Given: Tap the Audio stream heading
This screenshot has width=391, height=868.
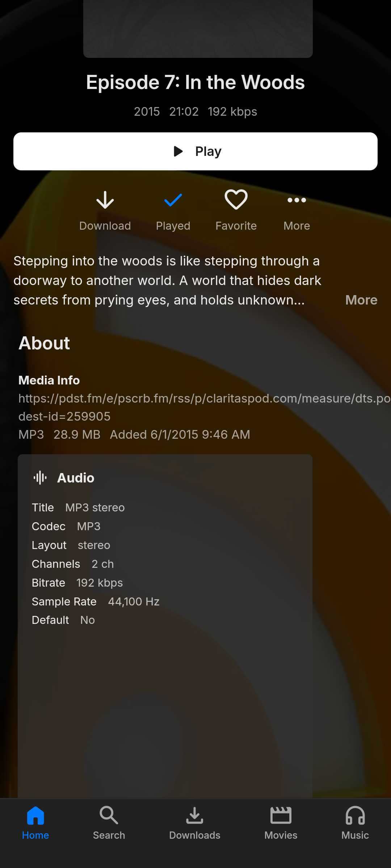Looking at the screenshot, I should coord(76,478).
